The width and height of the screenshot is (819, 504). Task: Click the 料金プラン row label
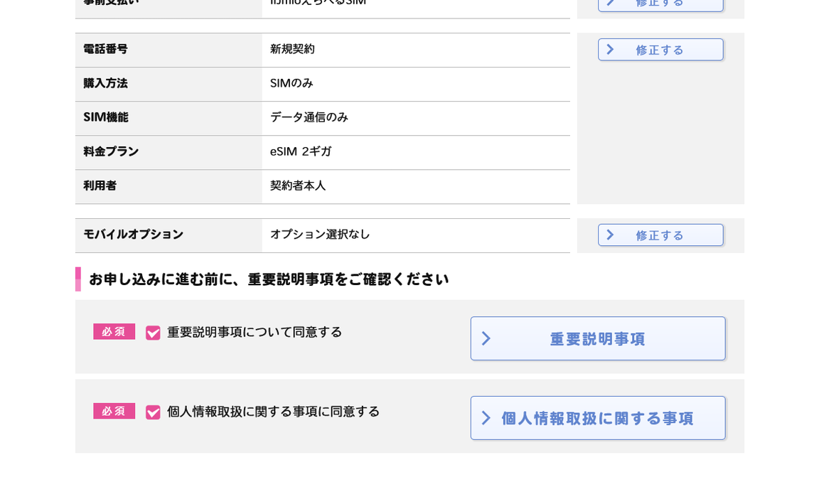111,151
